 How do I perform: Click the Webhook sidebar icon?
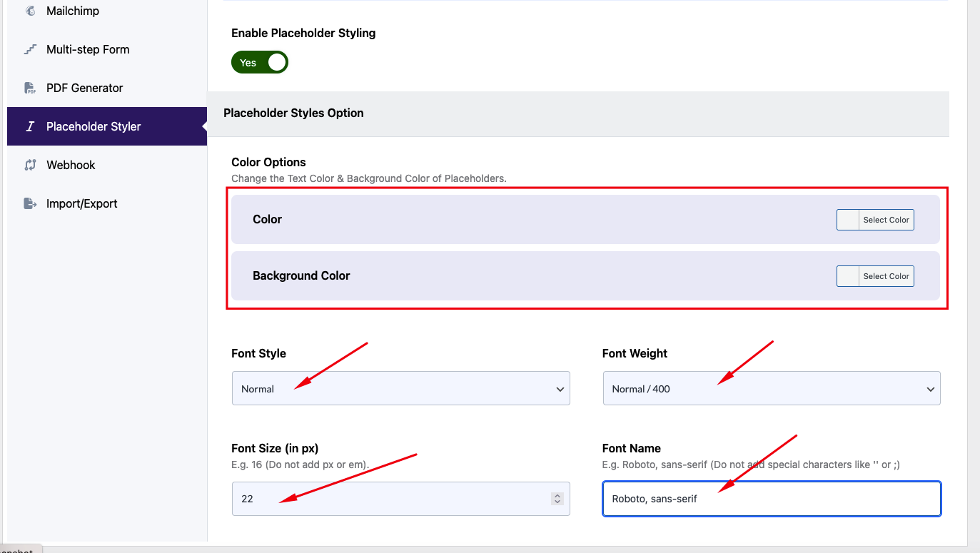click(x=30, y=165)
